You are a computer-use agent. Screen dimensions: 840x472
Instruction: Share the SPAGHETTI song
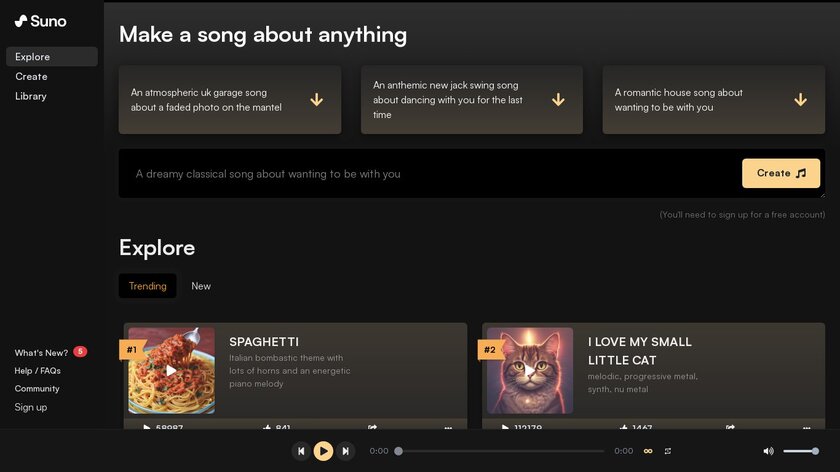click(372, 427)
